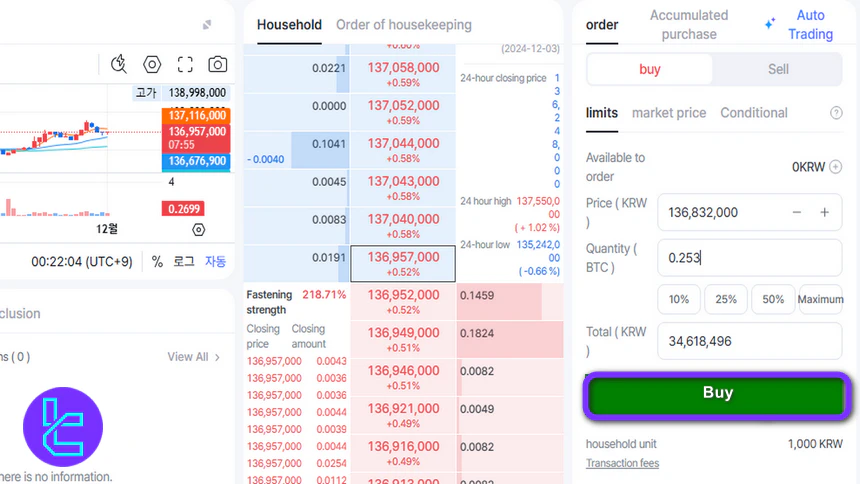Increase price with plus button
Screen dimensions: 860x484
824,212
